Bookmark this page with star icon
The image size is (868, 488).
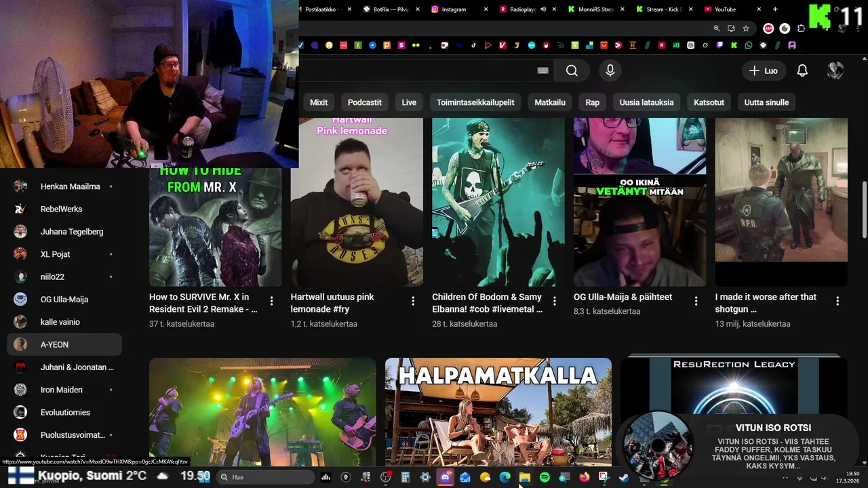pos(746,28)
